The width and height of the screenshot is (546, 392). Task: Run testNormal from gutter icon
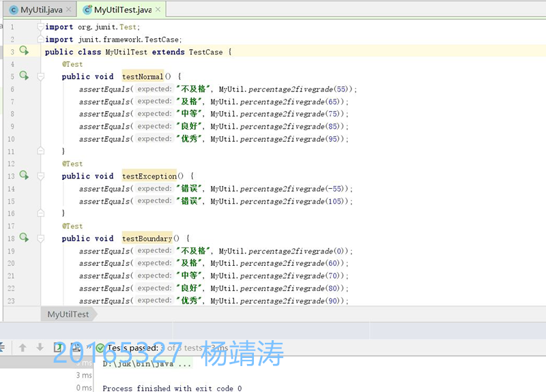point(24,76)
